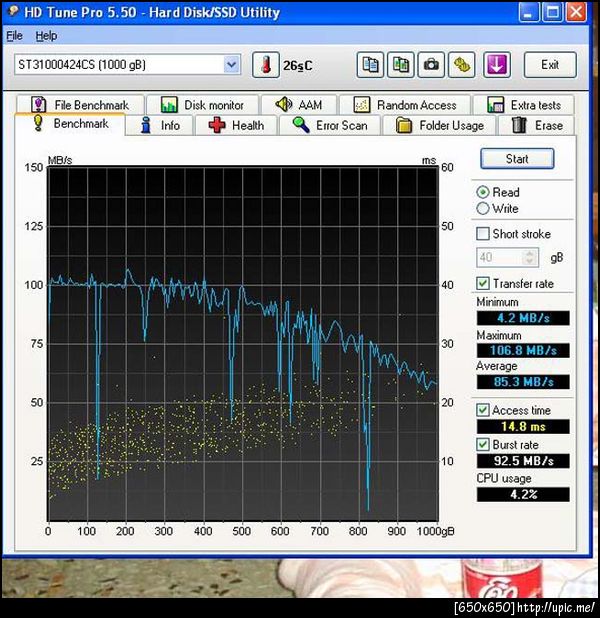The height and width of the screenshot is (618, 600).
Task: Click the Average value 85.3 MB/s
Action: tap(523, 382)
